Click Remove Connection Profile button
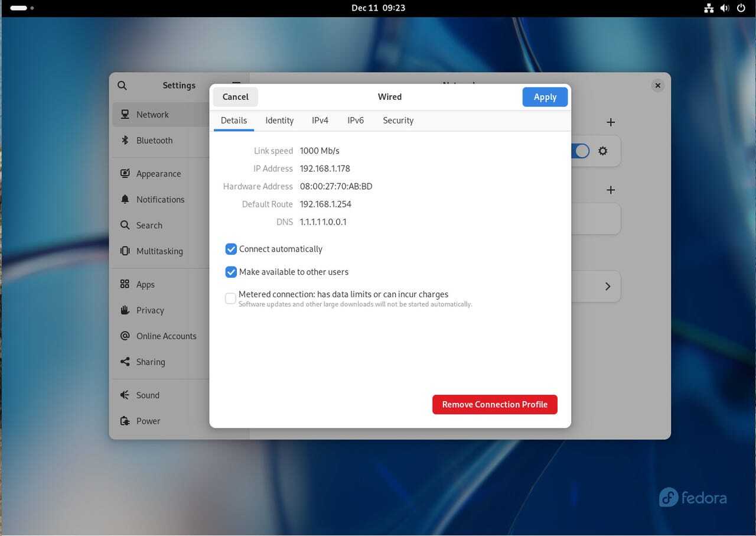 tap(494, 404)
